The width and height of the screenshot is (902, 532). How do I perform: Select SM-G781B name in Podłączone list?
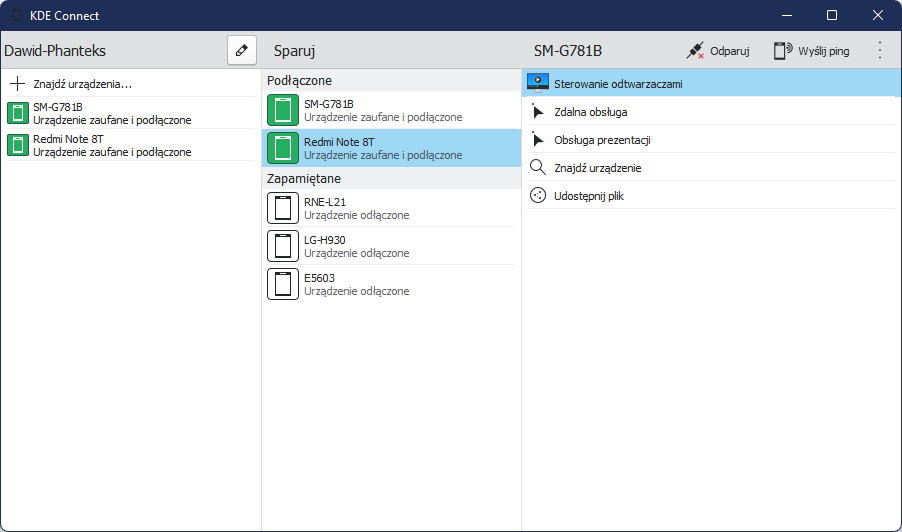pos(328,104)
